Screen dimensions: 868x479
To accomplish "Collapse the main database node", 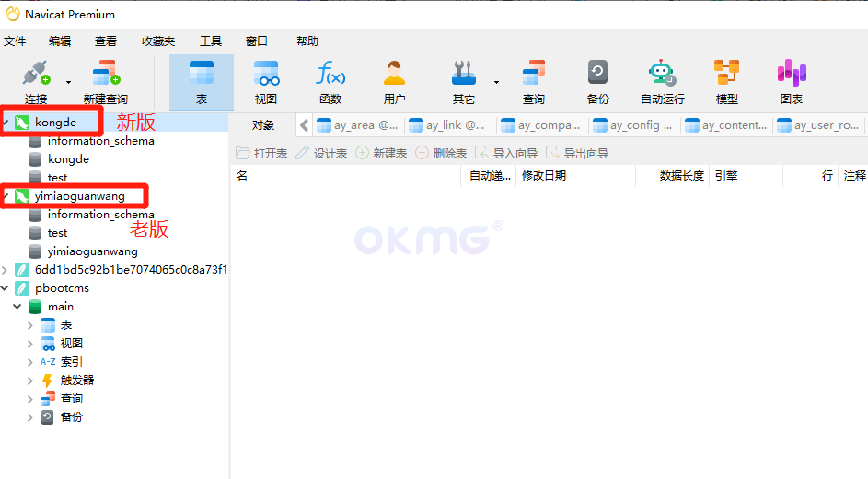I will click(x=17, y=306).
